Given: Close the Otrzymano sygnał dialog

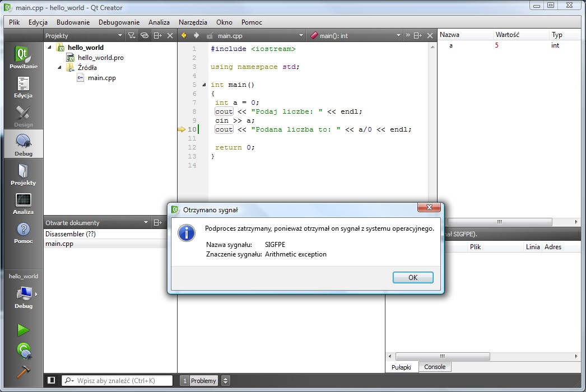Looking at the screenshot, I should click(x=429, y=207).
